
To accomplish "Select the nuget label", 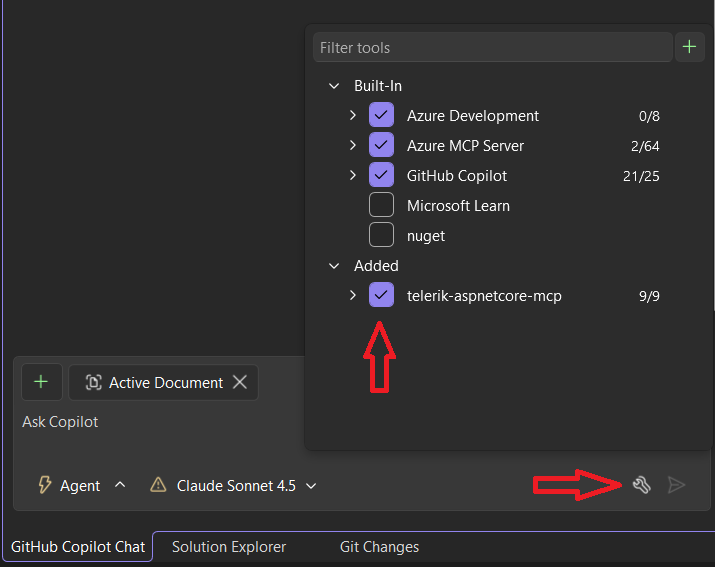I will [426, 236].
